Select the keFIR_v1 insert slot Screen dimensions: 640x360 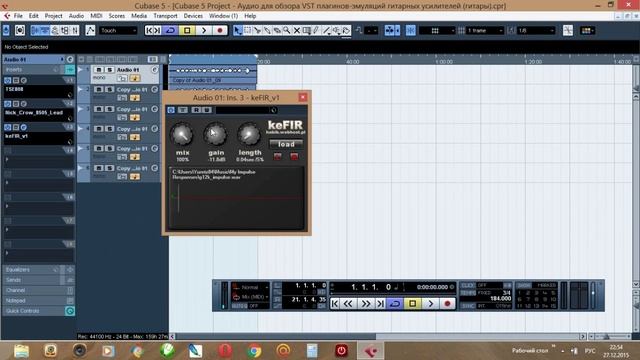[39, 138]
